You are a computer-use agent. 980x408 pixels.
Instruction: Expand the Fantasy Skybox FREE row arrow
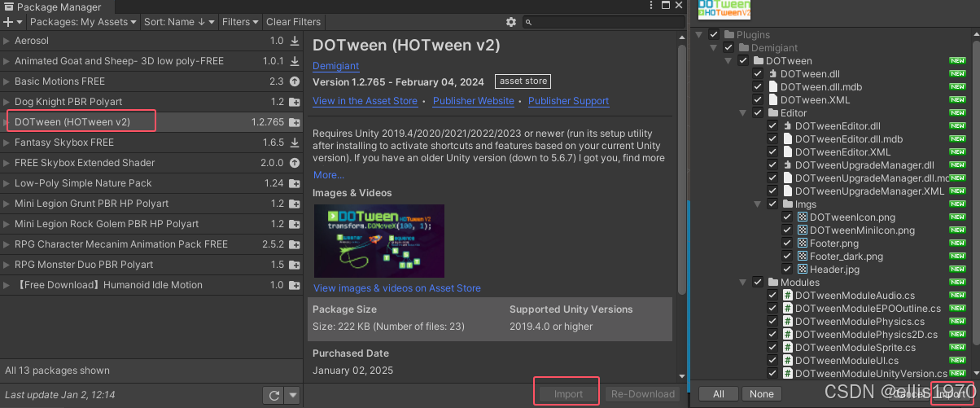7,143
